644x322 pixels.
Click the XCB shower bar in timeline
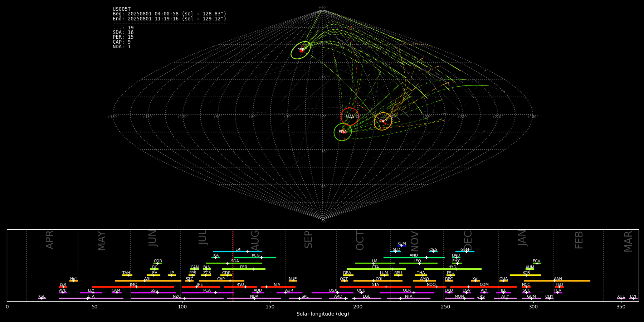(525, 275)
